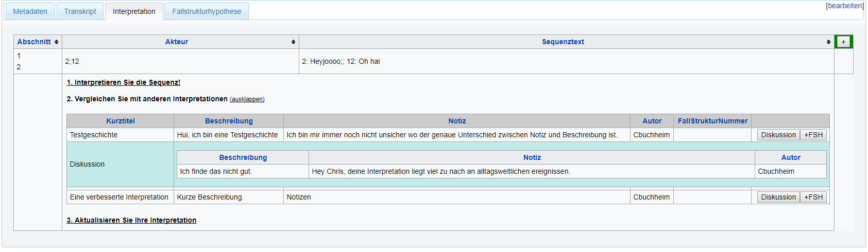Click the green plus button in table header
The image size is (868, 252).
click(843, 42)
